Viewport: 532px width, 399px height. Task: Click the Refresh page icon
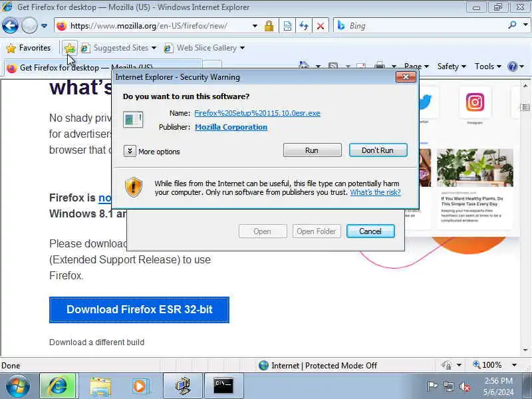[304, 26]
